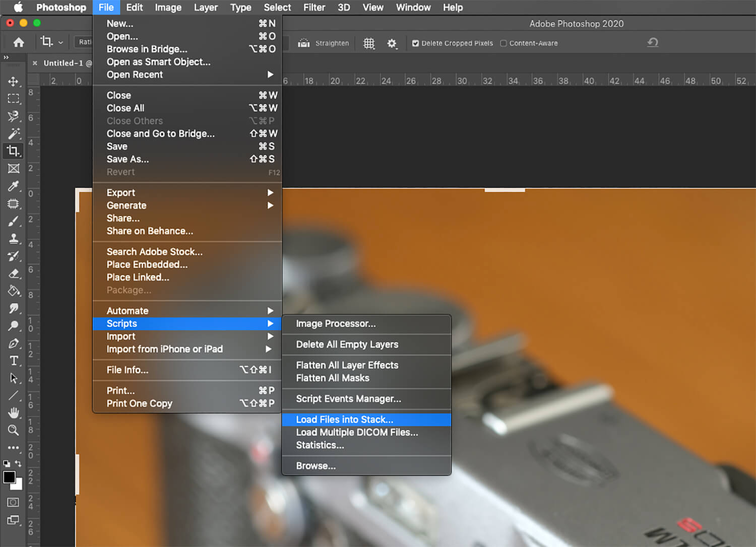
Task: Open the Window menu
Action: tap(413, 8)
